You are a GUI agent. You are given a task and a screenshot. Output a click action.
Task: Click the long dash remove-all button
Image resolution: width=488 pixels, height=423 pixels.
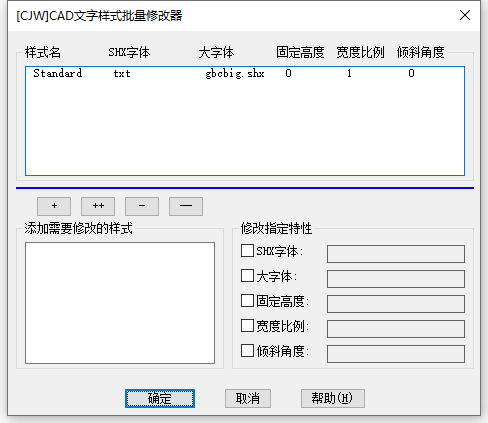tap(186, 206)
